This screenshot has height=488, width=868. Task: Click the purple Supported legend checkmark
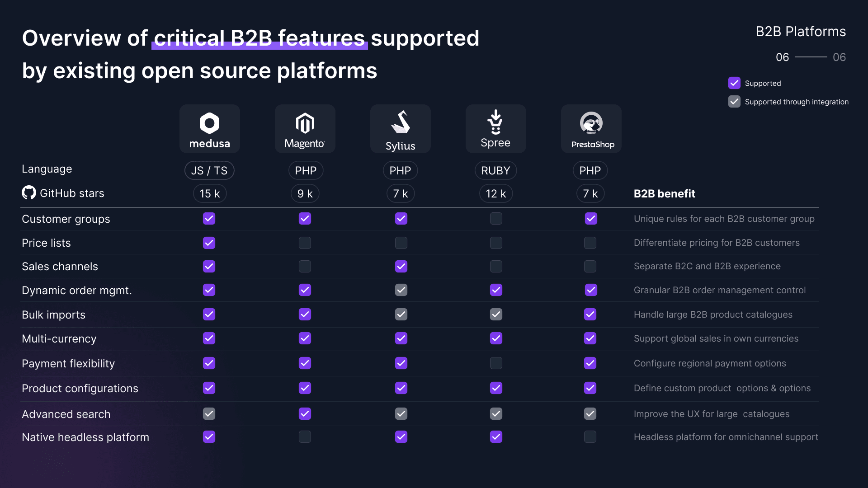tap(734, 83)
